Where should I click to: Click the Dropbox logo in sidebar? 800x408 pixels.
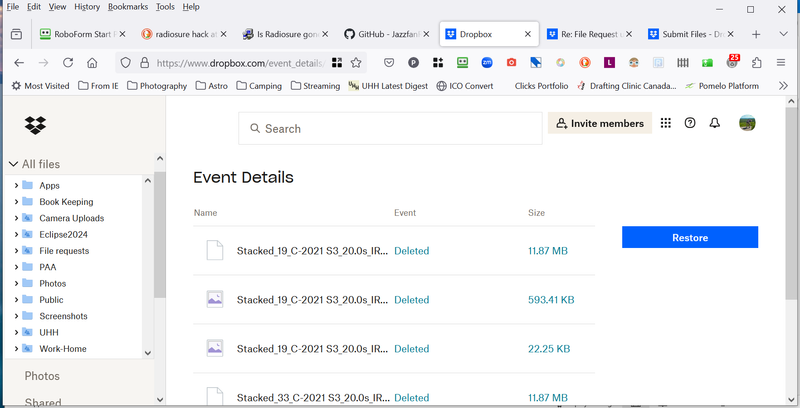(35, 126)
